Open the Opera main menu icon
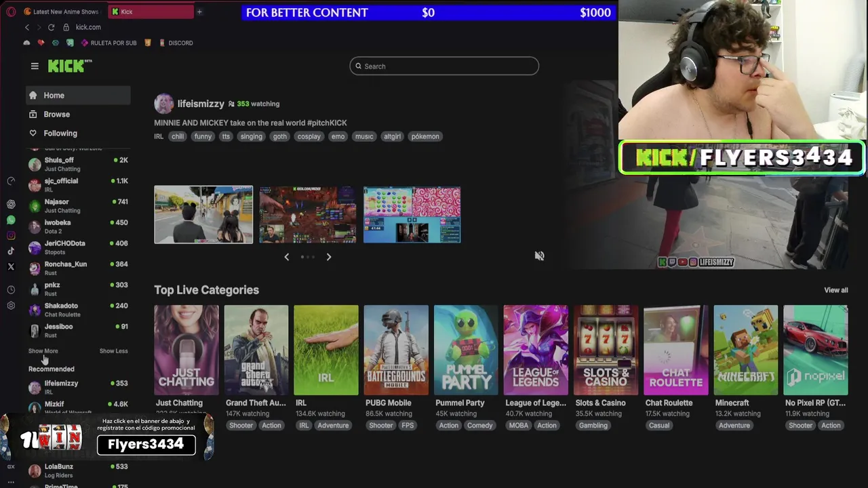 (11, 12)
